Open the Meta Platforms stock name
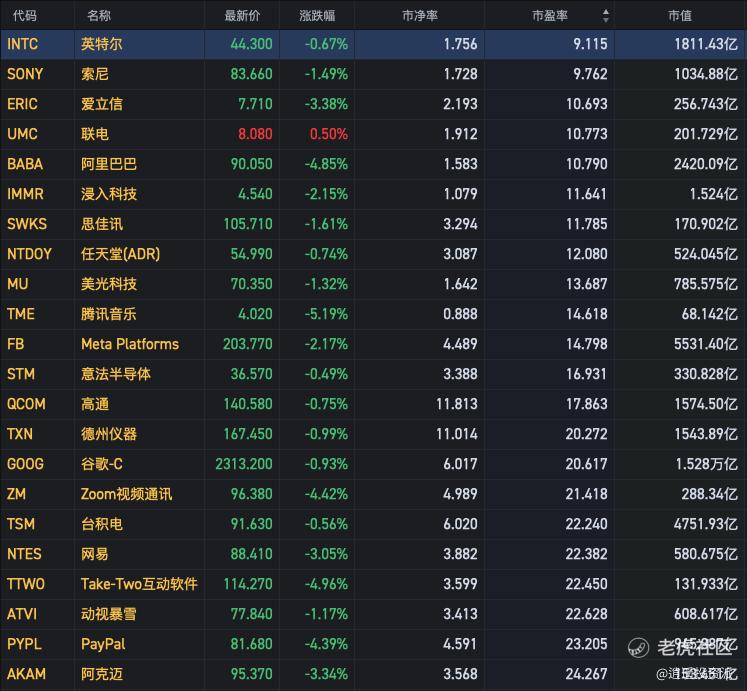747x691 pixels. point(130,345)
